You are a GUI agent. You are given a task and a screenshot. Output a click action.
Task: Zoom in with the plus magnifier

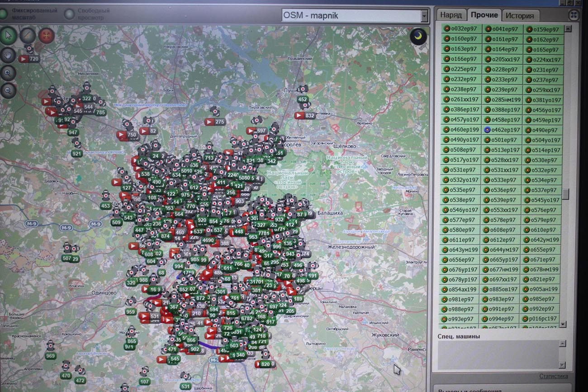click(8, 72)
